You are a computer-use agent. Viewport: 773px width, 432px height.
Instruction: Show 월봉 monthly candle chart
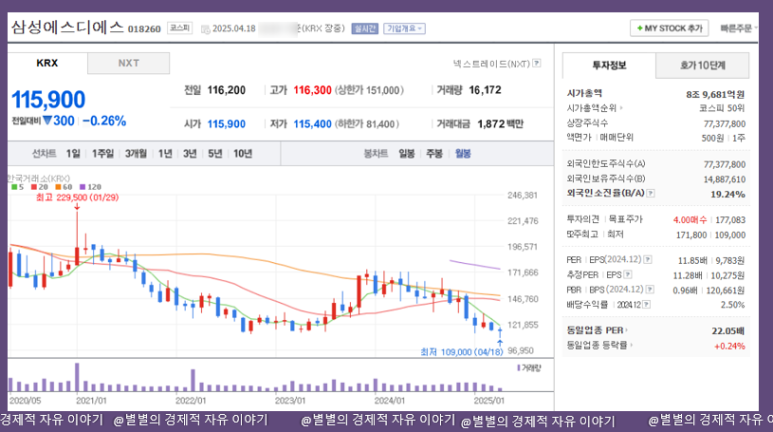(463, 154)
